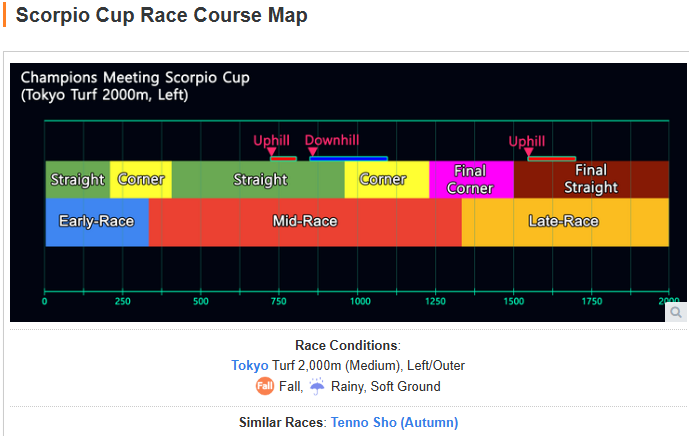Click the rainy umbrella weather icon
The image size is (689, 436).
tap(316, 386)
